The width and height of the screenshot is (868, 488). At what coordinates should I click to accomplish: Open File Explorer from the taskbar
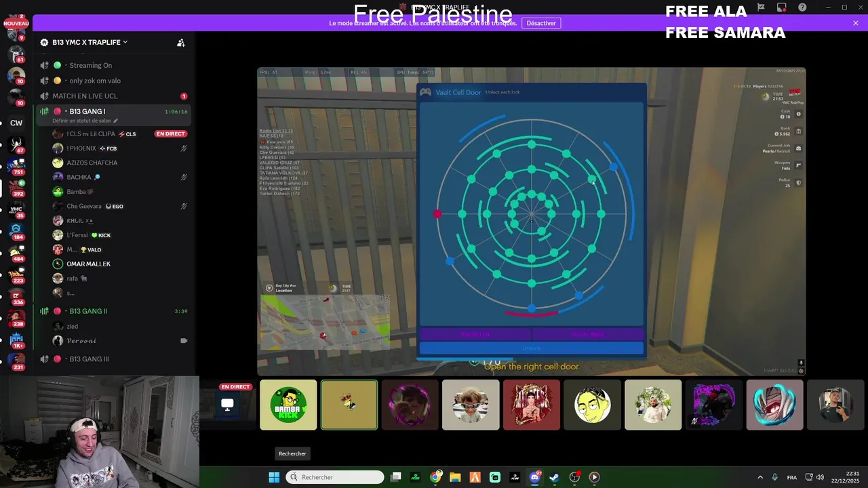tap(455, 477)
